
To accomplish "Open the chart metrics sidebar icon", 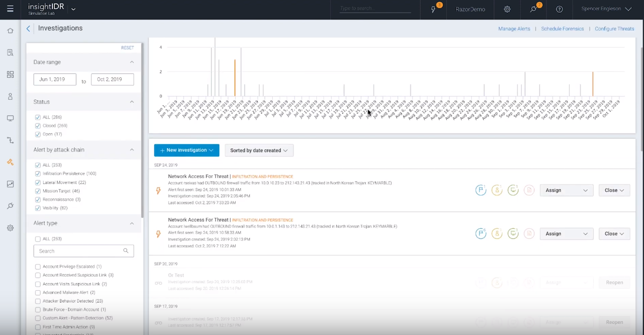I will point(10,184).
